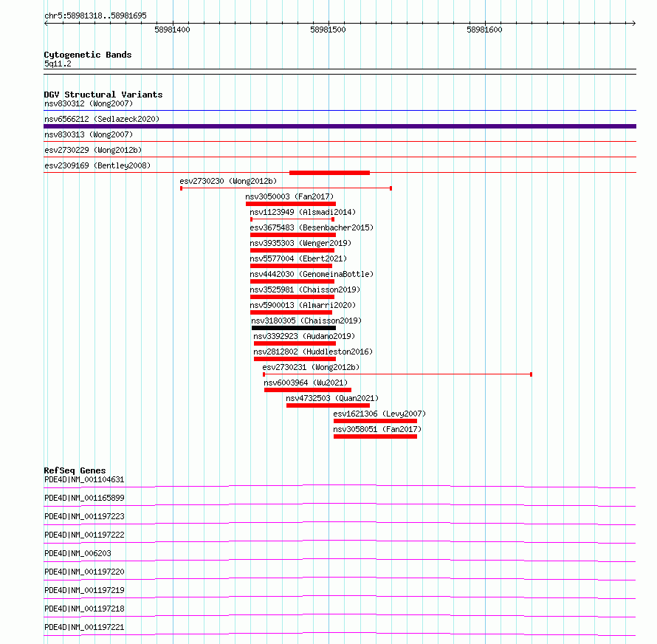This screenshot has width=657, height=644.
Task: Open esv2730230 (Wong2012b) variant label
Action: pyautogui.click(x=228, y=181)
